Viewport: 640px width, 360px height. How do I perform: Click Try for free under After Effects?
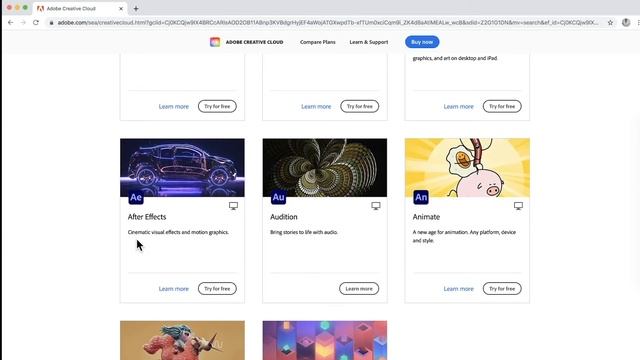[x=217, y=289]
